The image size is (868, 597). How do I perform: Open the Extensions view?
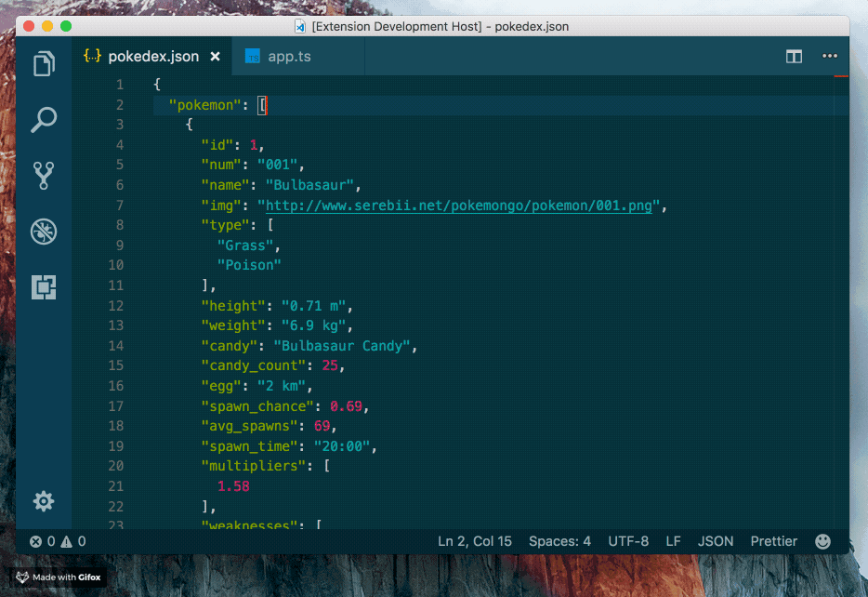44,287
